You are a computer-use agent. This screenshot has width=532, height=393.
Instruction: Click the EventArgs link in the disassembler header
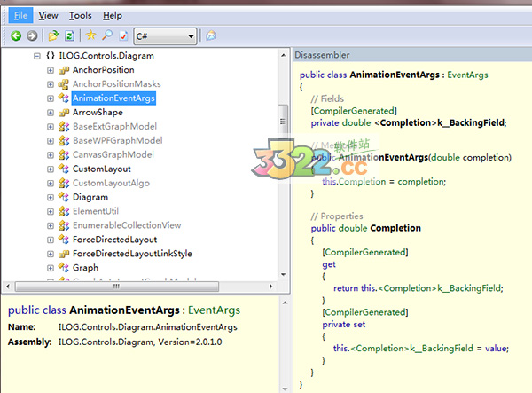[x=467, y=75]
